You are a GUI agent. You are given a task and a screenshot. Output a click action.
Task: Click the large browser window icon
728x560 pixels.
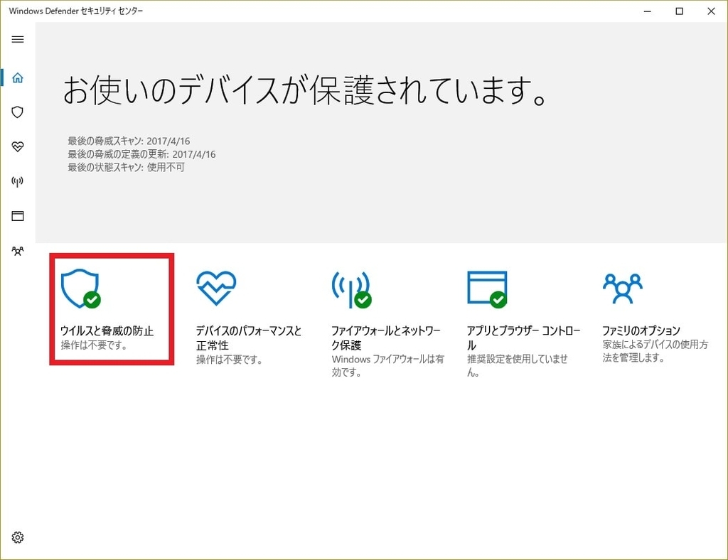pyautogui.click(x=487, y=289)
